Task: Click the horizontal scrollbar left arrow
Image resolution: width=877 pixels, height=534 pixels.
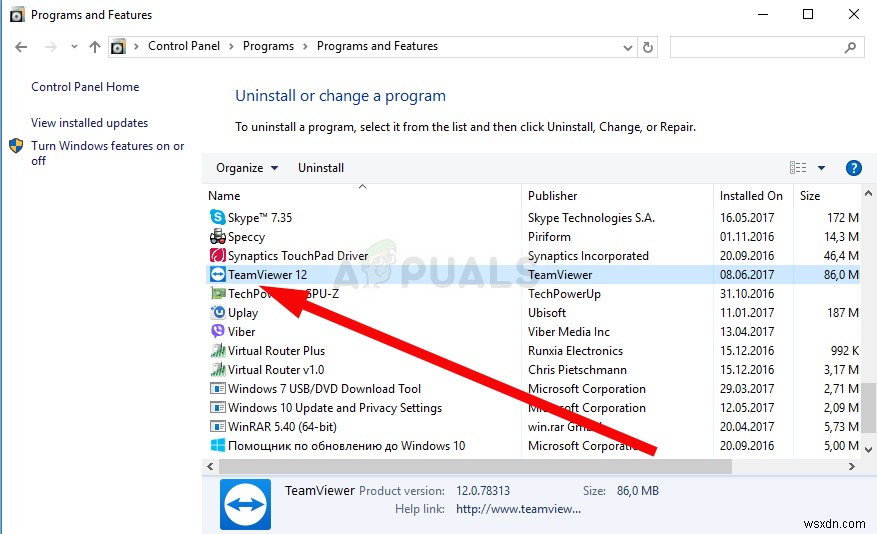Action: [210, 466]
